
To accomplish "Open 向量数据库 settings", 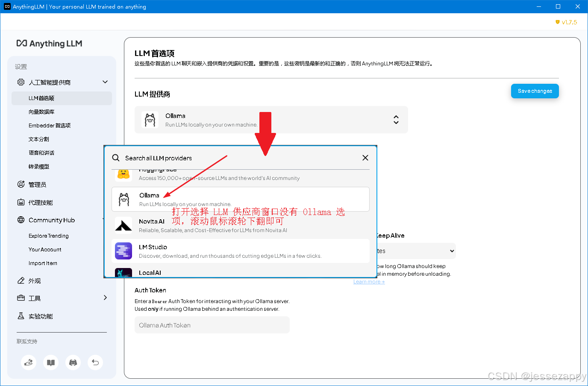I will [x=41, y=112].
